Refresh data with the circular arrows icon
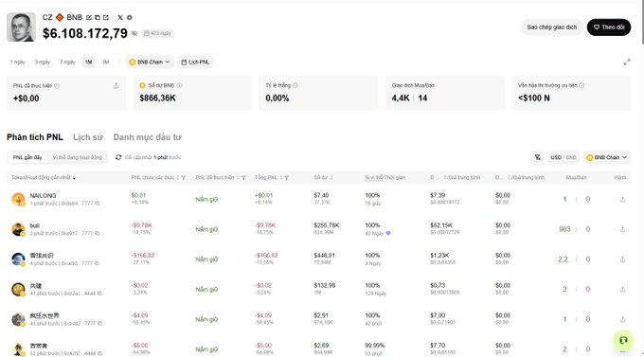 [118, 157]
